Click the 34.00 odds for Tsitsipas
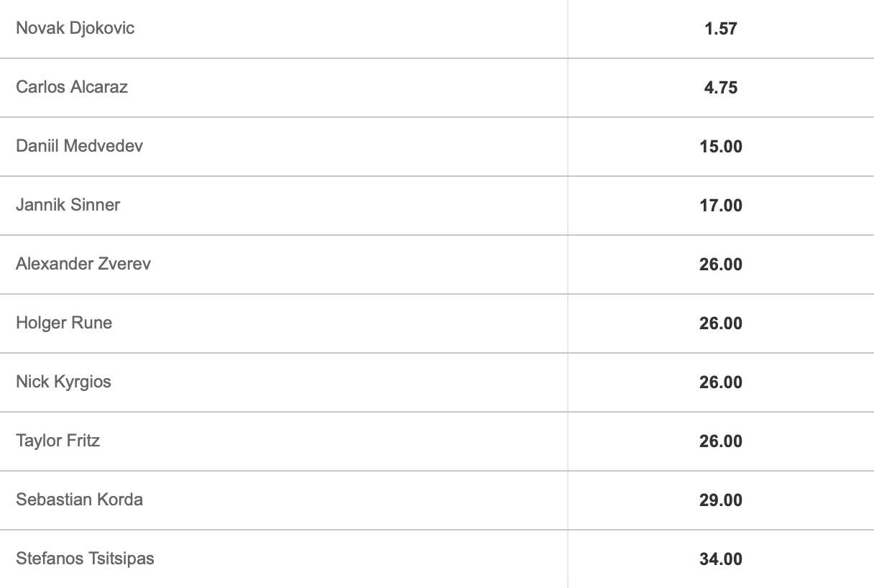The width and height of the screenshot is (874, 588). click(720, 560)
